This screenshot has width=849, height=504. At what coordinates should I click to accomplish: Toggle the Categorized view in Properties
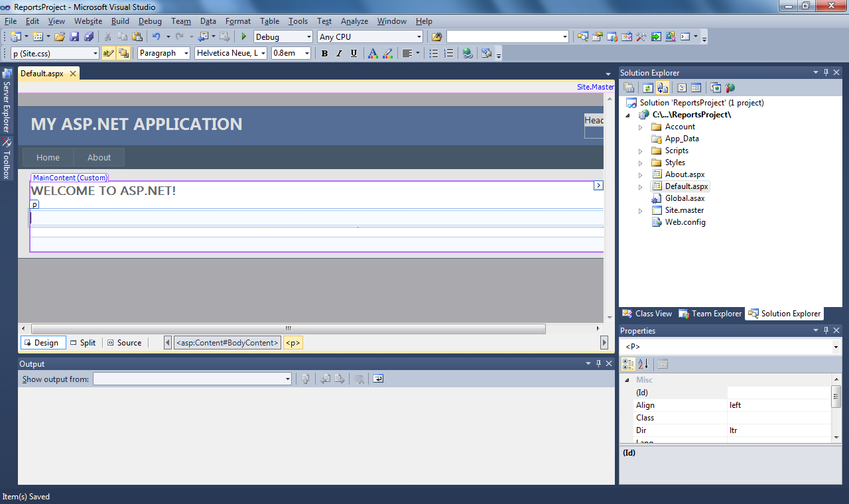pos(628,363)
